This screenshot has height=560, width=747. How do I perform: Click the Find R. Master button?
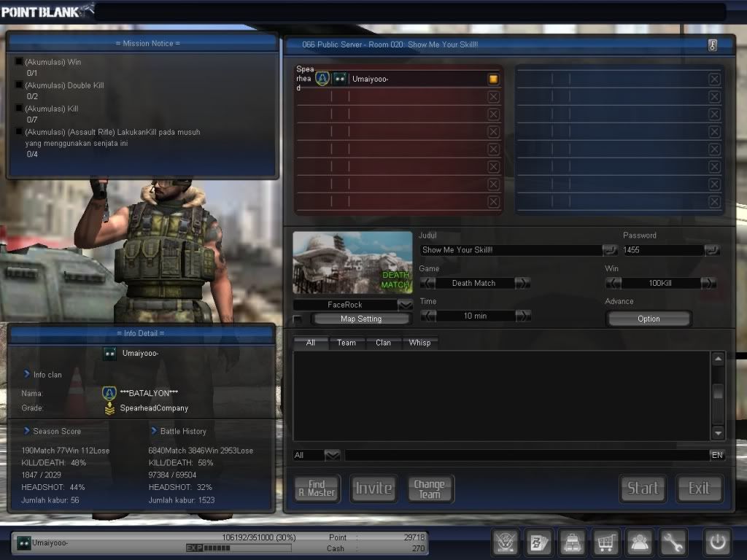point(317,489)
